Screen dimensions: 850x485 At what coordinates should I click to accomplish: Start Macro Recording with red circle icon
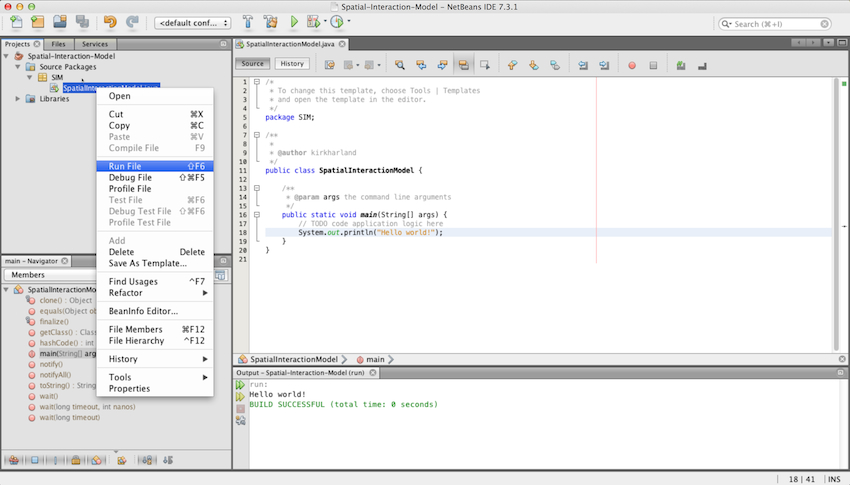632,66
